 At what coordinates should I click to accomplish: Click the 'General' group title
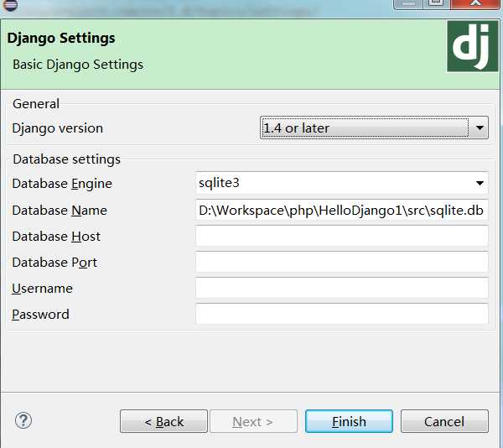coord(36,104)
